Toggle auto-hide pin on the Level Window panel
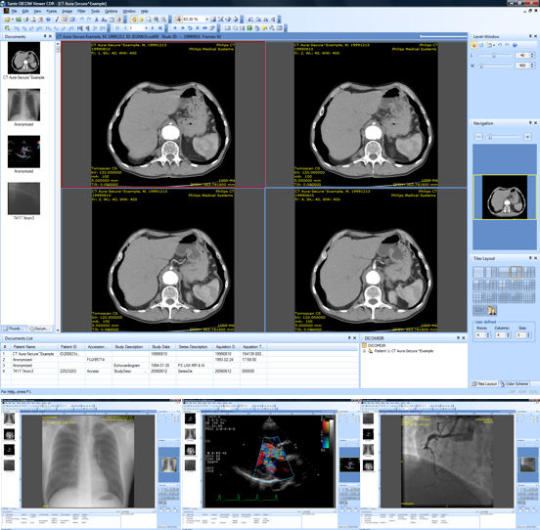 coord(530,36)
